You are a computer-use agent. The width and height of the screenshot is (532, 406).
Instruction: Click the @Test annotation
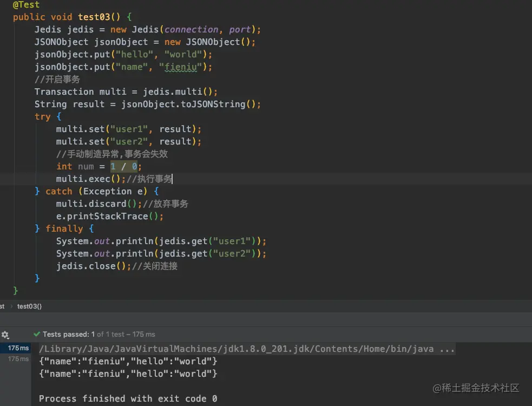coord(26,5)
